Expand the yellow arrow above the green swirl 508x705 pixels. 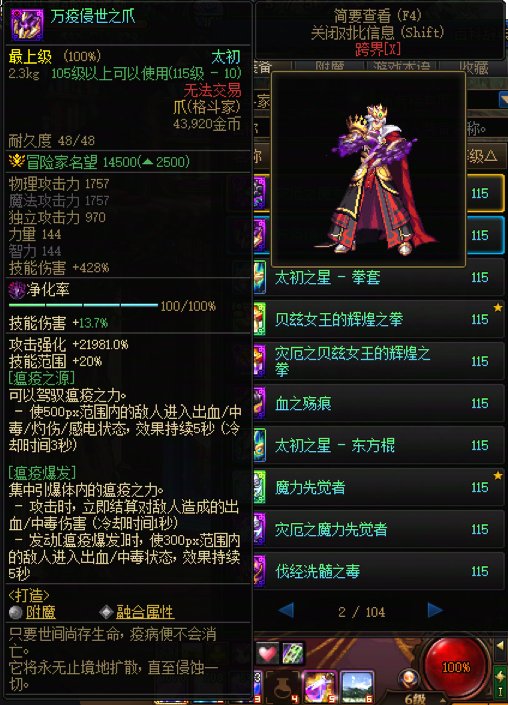point(500,646)
